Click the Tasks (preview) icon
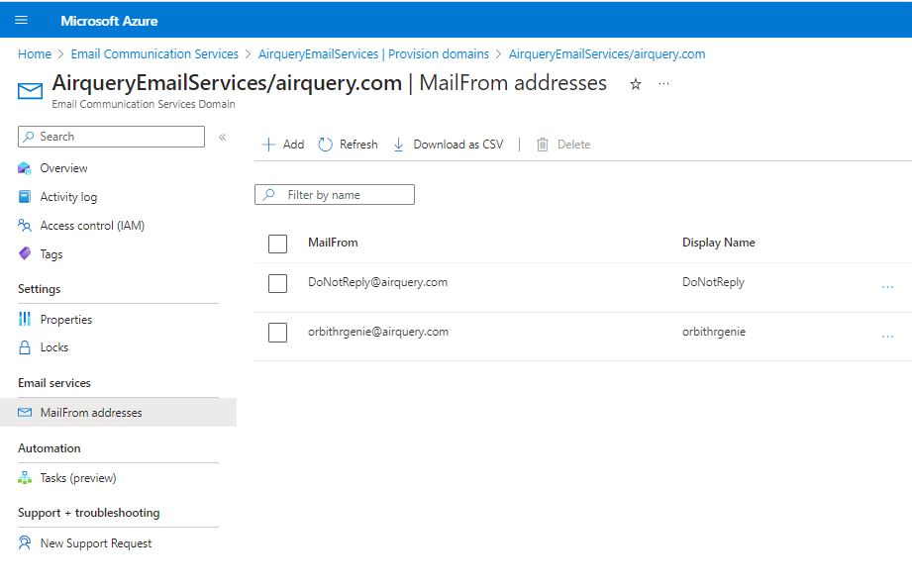This screenshot has width=912, height=588. point(25,477)
